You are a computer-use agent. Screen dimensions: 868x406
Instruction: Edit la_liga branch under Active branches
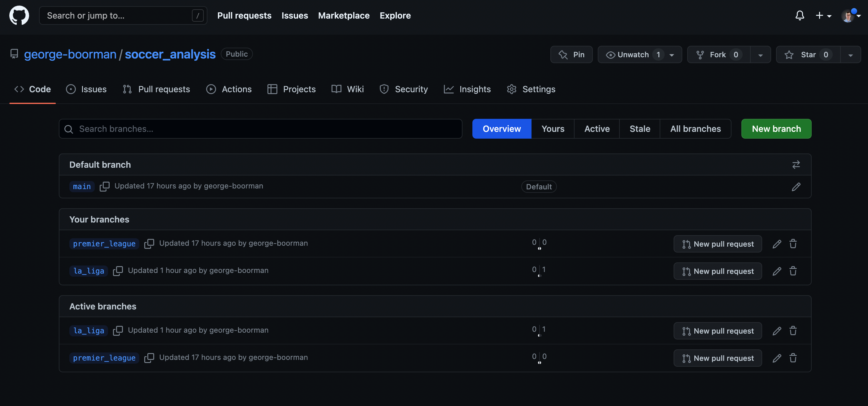click(x=777, y=331)
